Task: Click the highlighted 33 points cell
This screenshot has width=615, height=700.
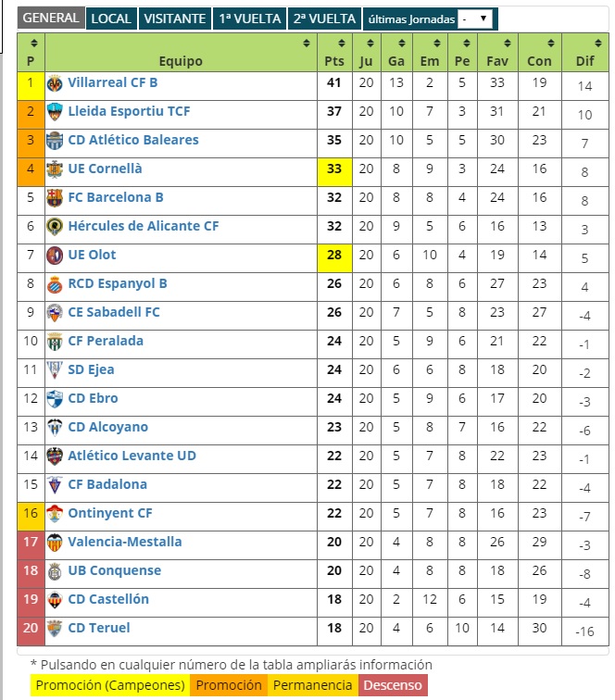Action: tap(334, 172)
